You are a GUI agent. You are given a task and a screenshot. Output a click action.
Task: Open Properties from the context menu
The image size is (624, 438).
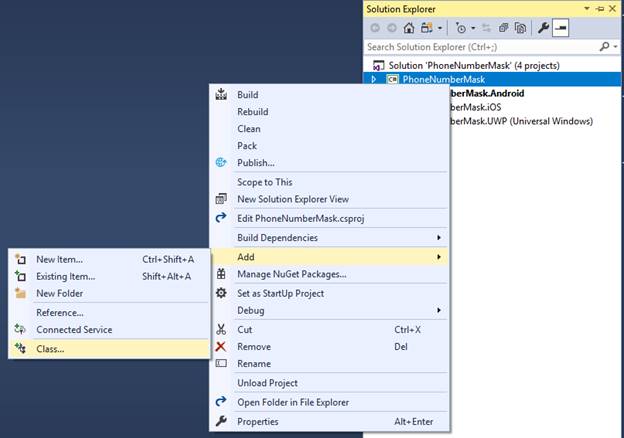pos(258,422)
